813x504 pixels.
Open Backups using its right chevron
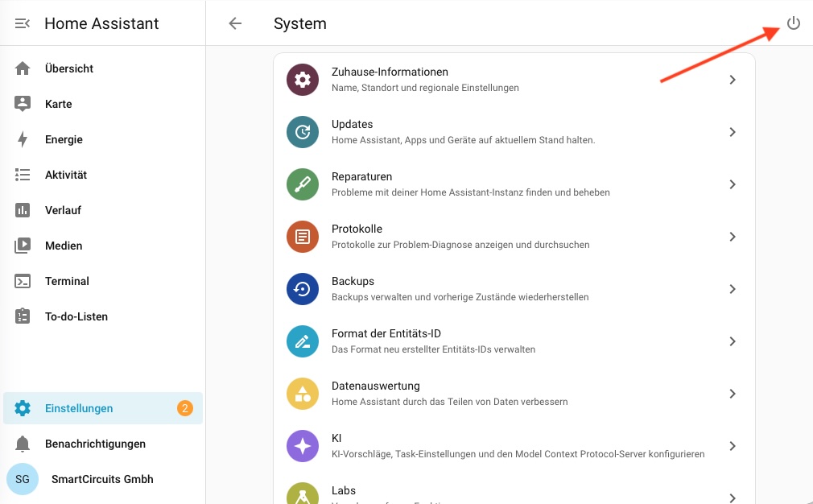[x=733, y=289]
